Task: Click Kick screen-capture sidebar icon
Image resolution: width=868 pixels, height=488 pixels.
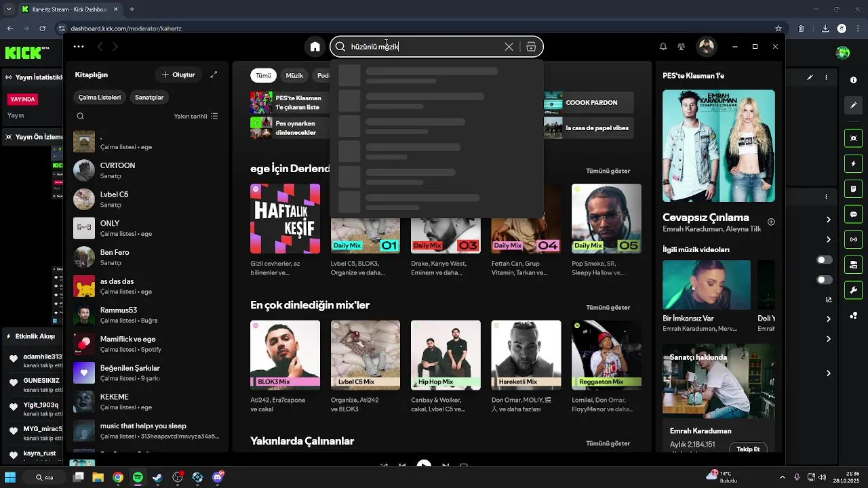Action: (x=853, y=138)
